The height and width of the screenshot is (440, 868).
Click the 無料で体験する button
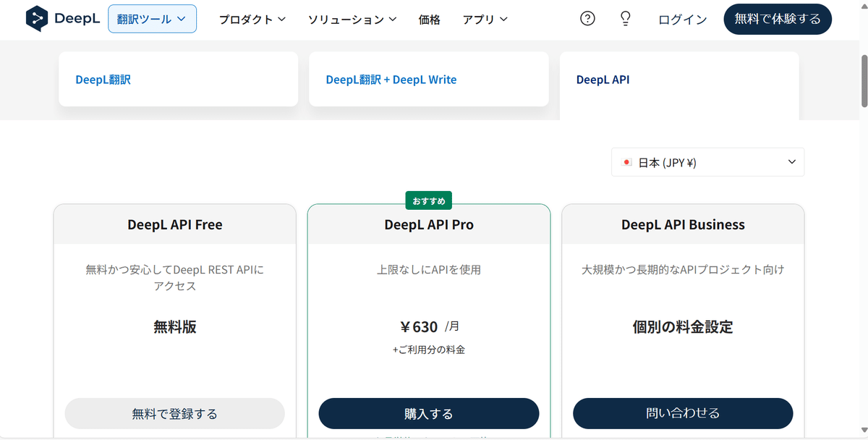pyautogui.click(x=777, y=19)
